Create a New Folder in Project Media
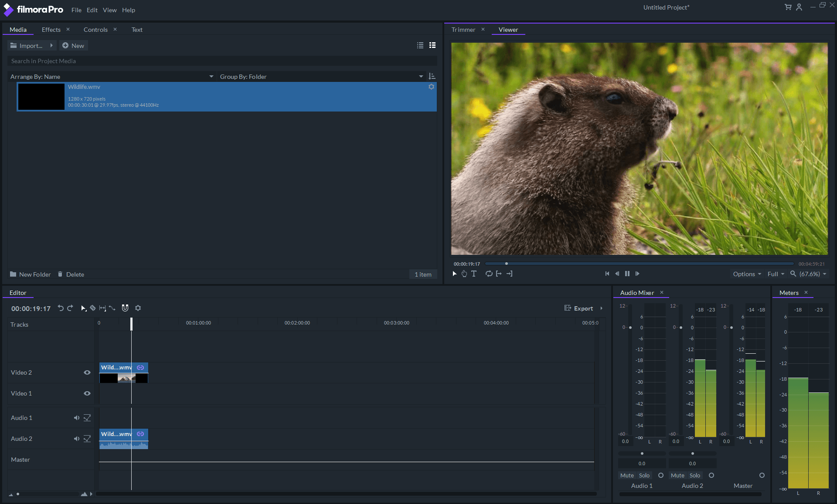Image resolution: width=837 pixels, height=504 pixels. tap(34, 274)
